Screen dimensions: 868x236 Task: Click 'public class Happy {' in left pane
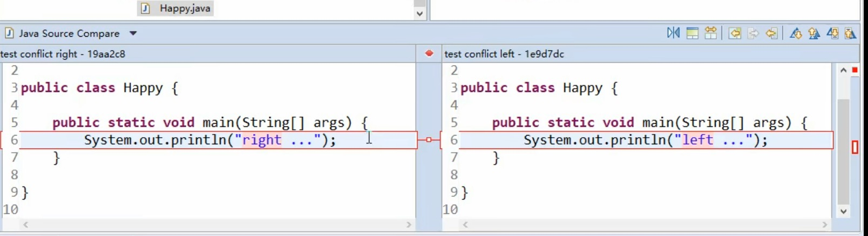(99, 88)
